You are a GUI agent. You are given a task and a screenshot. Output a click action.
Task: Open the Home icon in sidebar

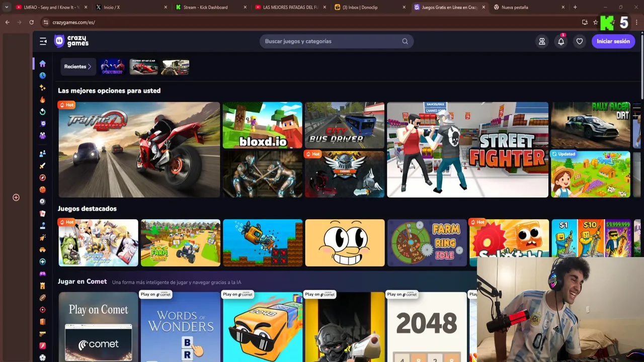42,63
